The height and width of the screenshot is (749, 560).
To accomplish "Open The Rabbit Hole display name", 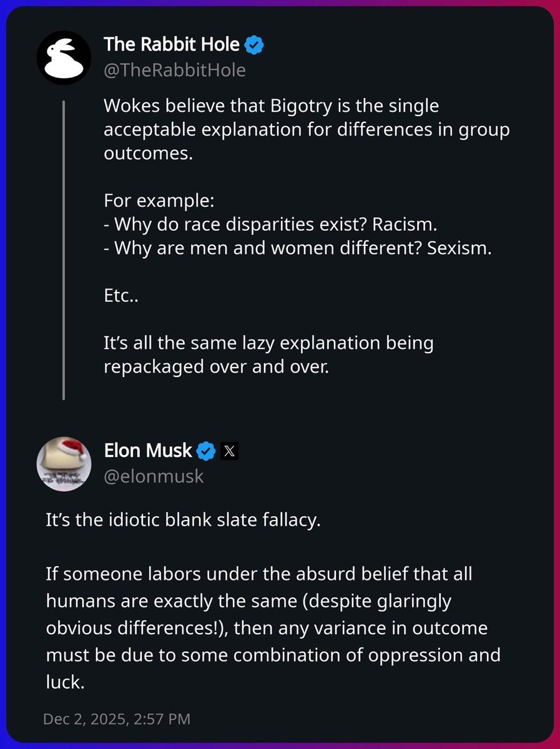I will [x=172, y=44].
